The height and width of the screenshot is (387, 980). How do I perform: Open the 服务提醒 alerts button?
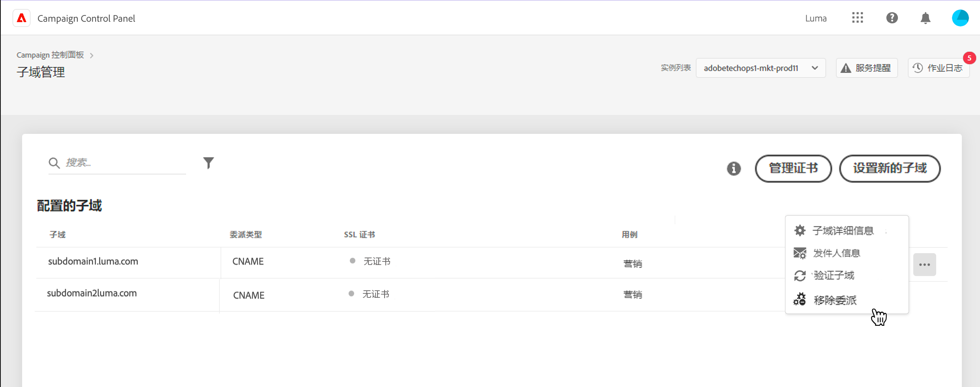pyautogui.click(x=867, y=68)
